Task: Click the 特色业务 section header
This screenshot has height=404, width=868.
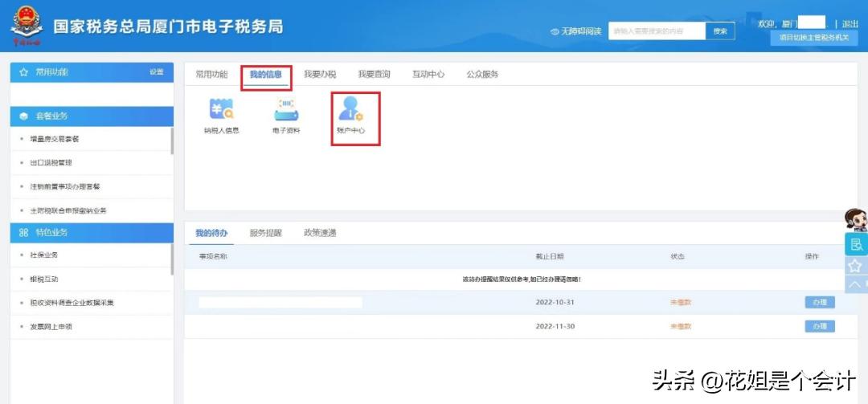Action: coord(92,233)
